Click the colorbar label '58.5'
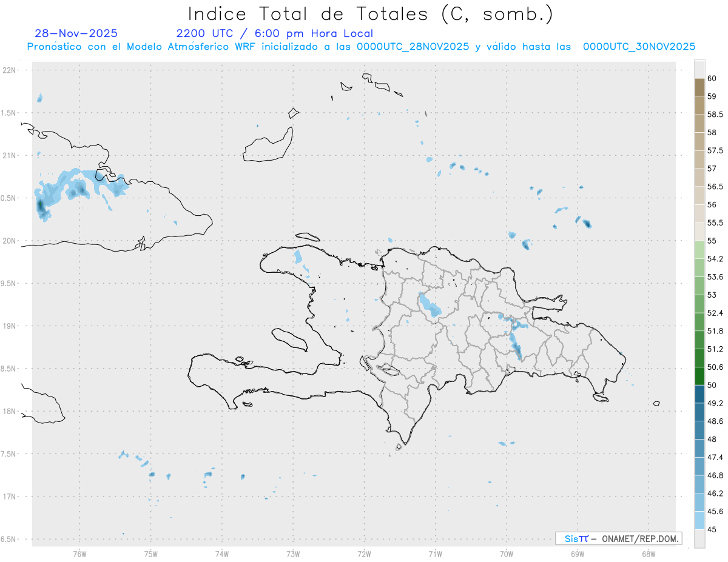Screen dimensions: 728x562 click(x=715, y=115)
